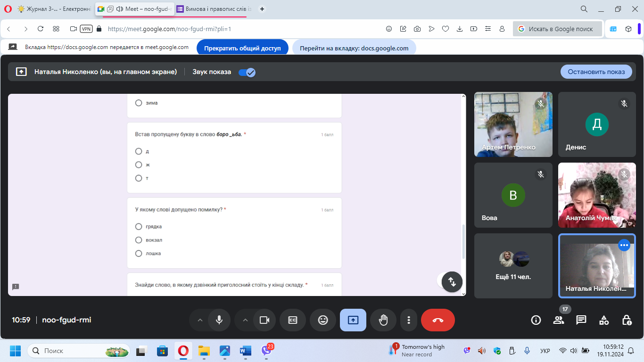Click shared form vertical scrollbar

(463, 241)
